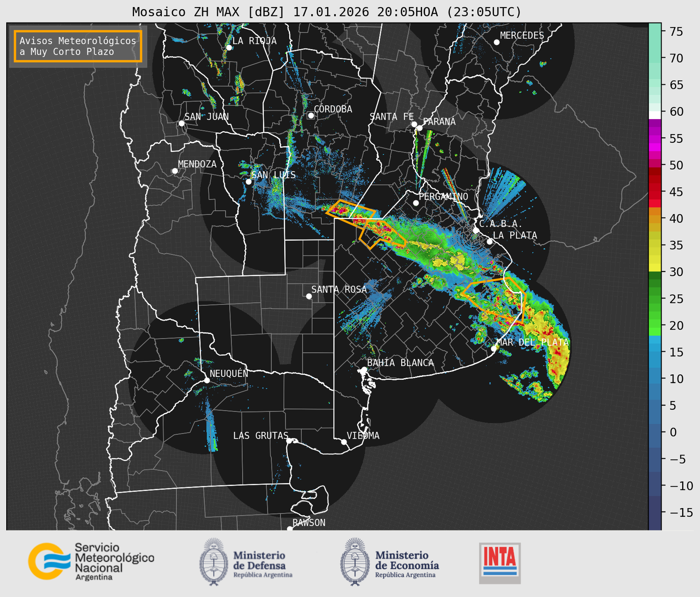The width and height of the screenshot is (700, 597).
Task: Click the white 60 dBZ band on the color scale
Action: 655,115
